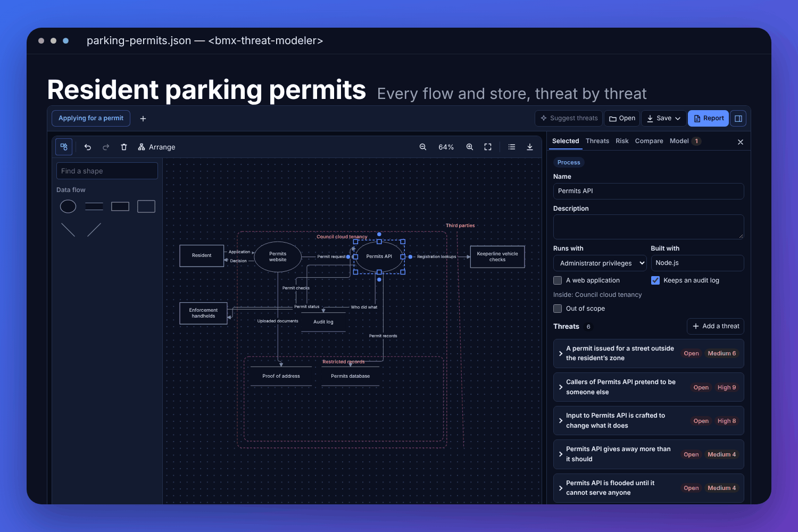
Task: Select the 'Applying for a permit' diagram tab
Action: coord(91,118)
